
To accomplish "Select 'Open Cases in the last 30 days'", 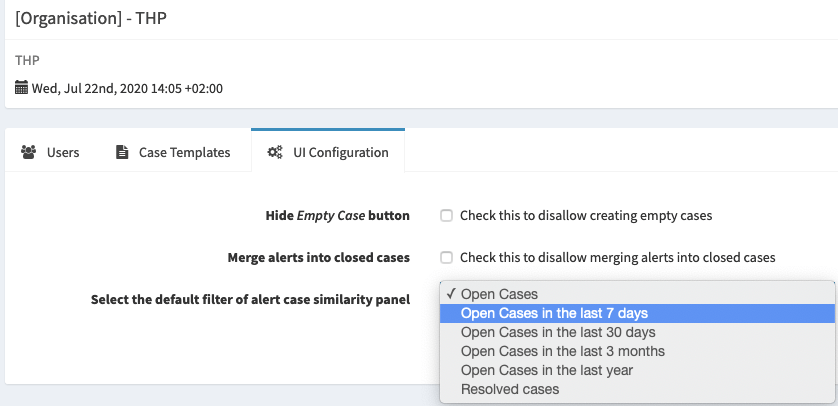I will pos(558,332).
